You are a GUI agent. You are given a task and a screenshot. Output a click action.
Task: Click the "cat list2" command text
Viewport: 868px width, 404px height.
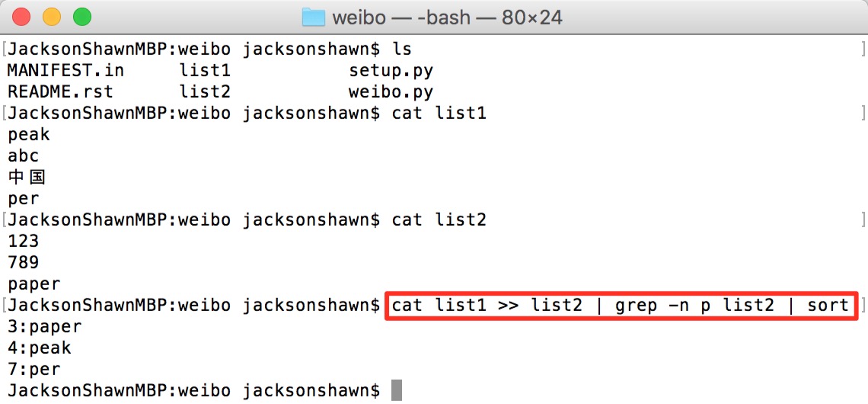[x=439, y=220]
